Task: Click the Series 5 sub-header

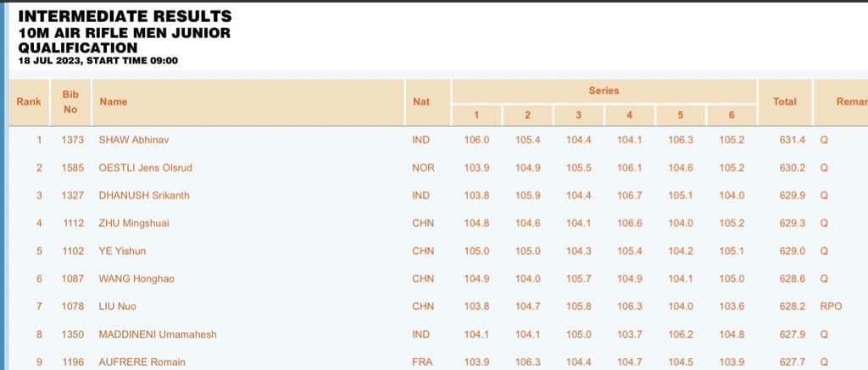Action: pyautogui.click(x=681, y=115)
